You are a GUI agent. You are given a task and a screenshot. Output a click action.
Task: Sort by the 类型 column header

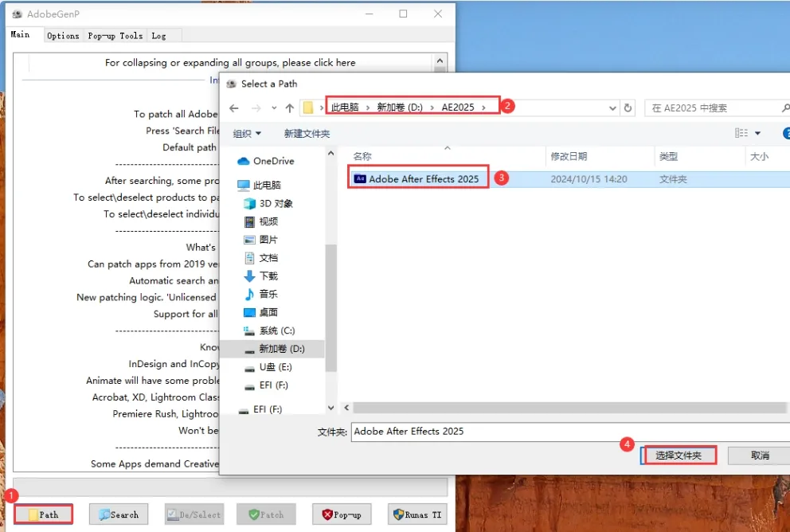pos(669,157)
